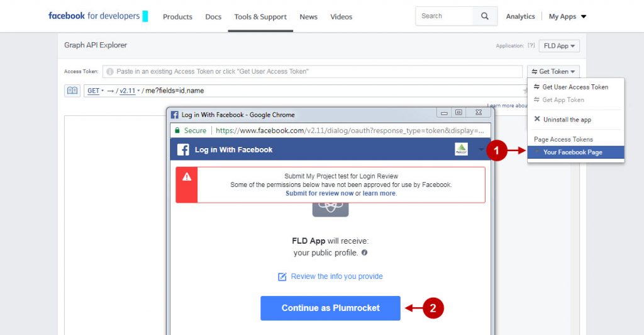Viewport: 644px width, 335px height.
Task: Click the X icon beside Uninstall the app
Action: (x=537, y=119)
